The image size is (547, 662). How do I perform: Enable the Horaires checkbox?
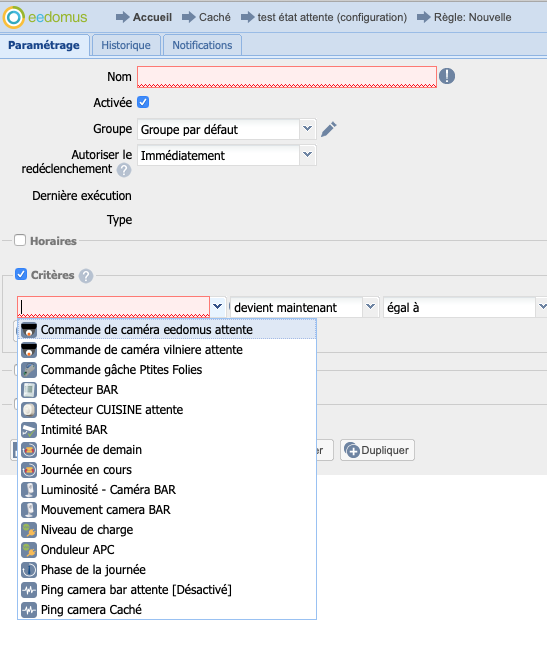[x=20, y=240]
